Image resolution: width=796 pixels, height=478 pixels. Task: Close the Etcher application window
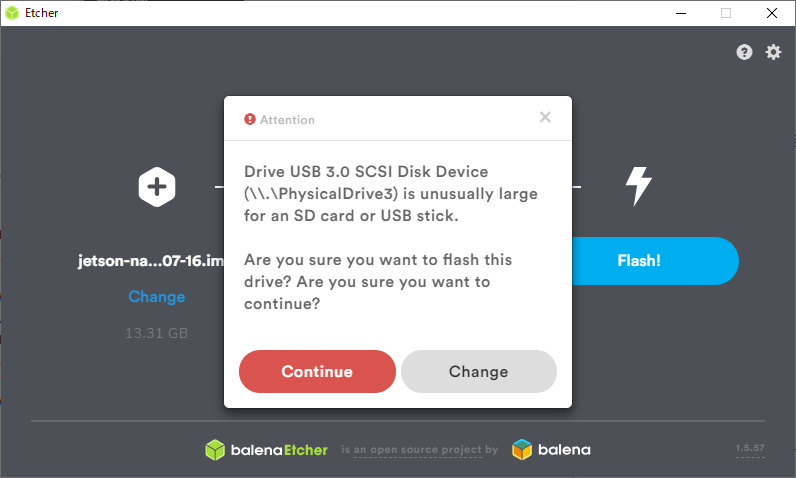pos(772,13)
